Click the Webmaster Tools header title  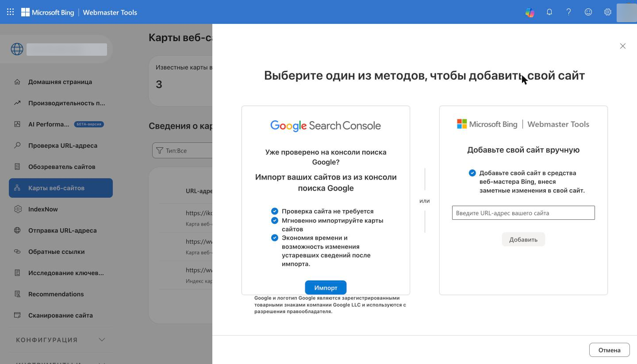(x=110, y=12)
